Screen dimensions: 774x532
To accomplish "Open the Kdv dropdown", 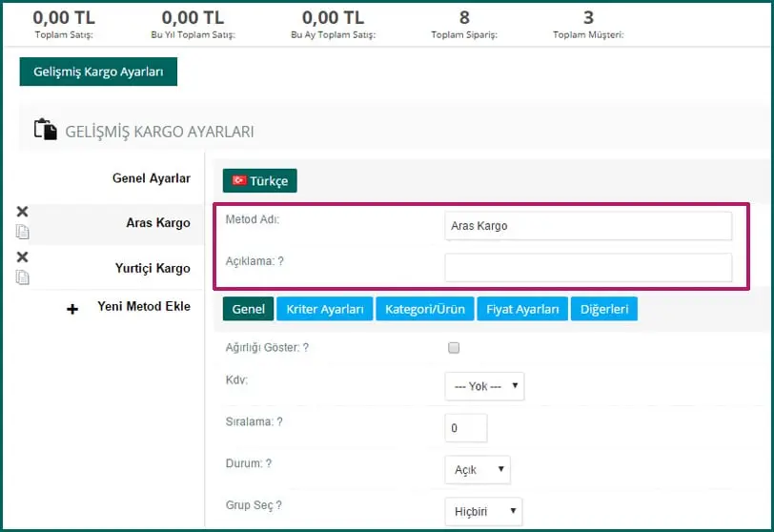I will coord(484,386).
